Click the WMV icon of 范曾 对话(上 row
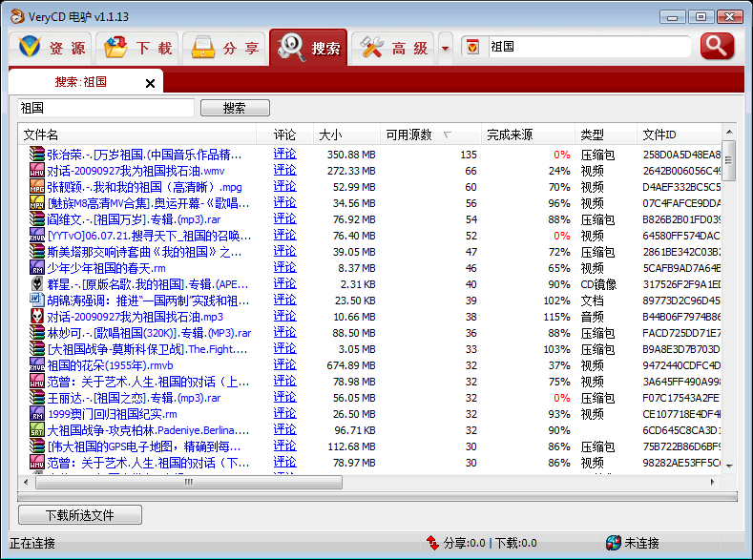Screen dimensions: 753x560 tap(37, 382)
